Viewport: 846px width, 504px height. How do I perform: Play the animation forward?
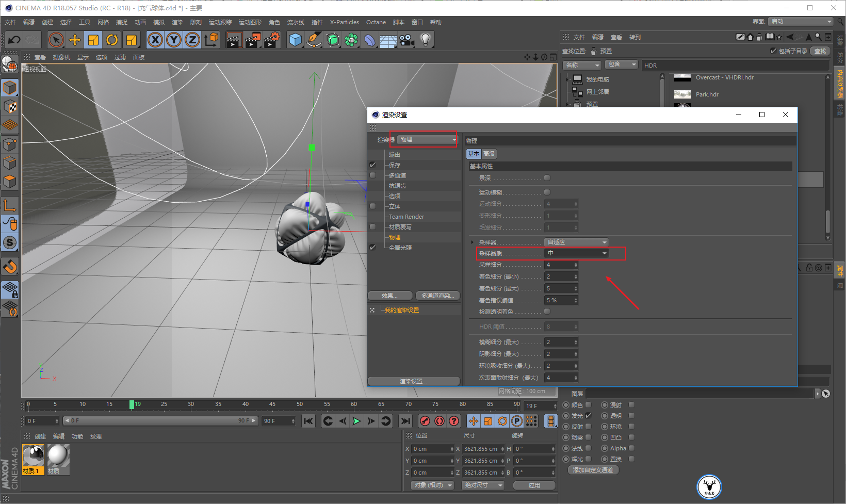(x=356, y=421)
